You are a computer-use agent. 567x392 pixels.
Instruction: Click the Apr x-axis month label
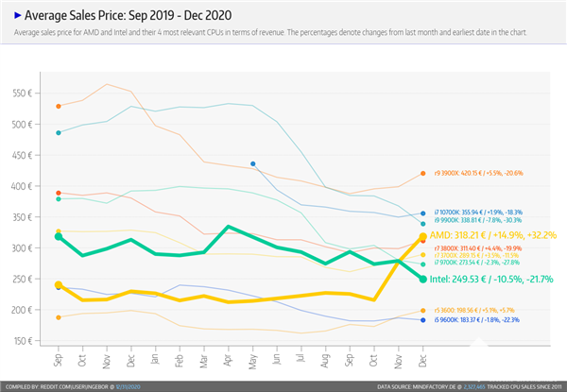click(229, 360)
